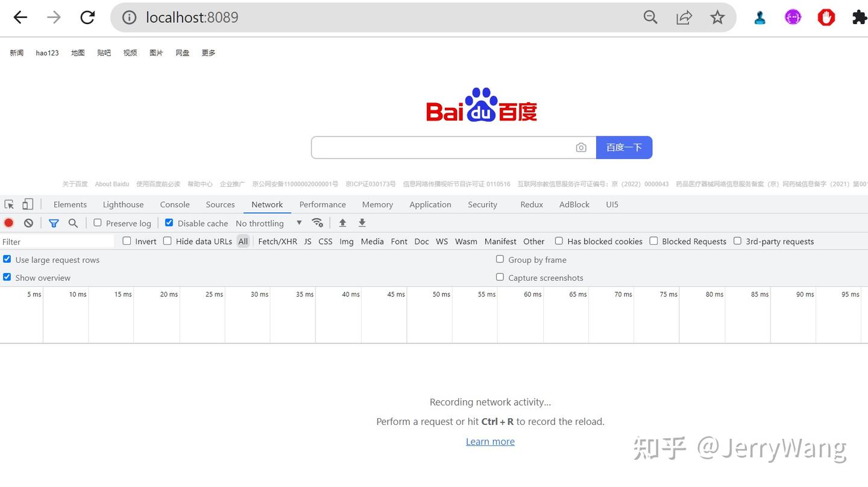Open network conditions wifi icon

point(318,223)
